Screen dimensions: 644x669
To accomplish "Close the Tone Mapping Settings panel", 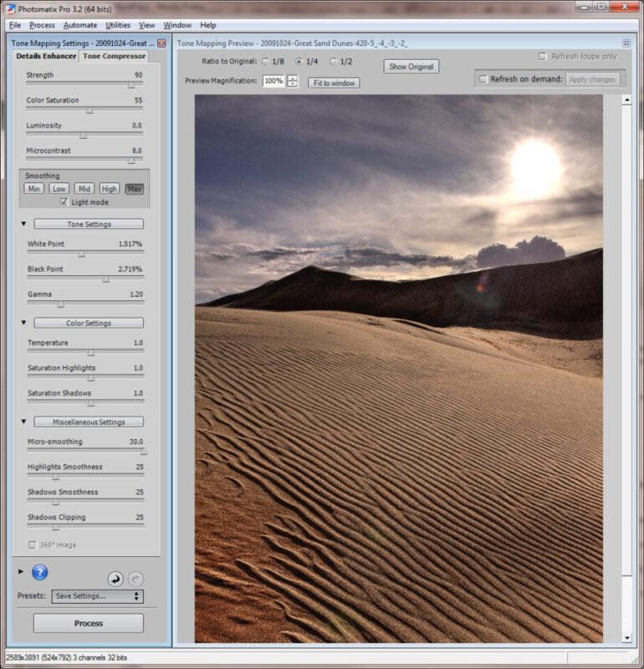I will click(161, 43).
